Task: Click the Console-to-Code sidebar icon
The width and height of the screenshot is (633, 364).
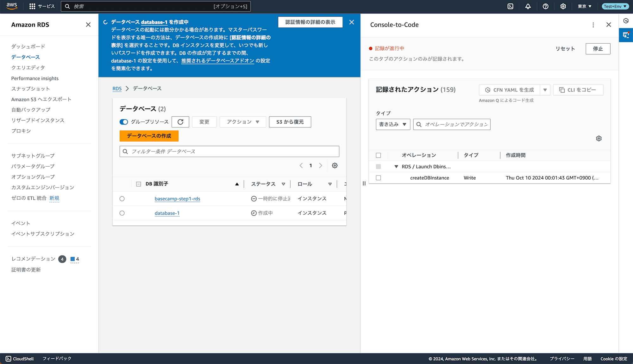Action: pos(626,35)
